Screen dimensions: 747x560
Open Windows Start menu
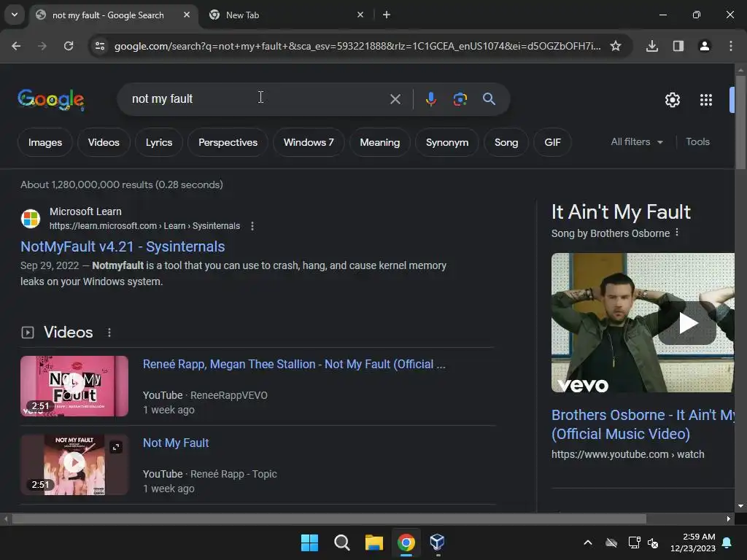[x=309, y=542]
